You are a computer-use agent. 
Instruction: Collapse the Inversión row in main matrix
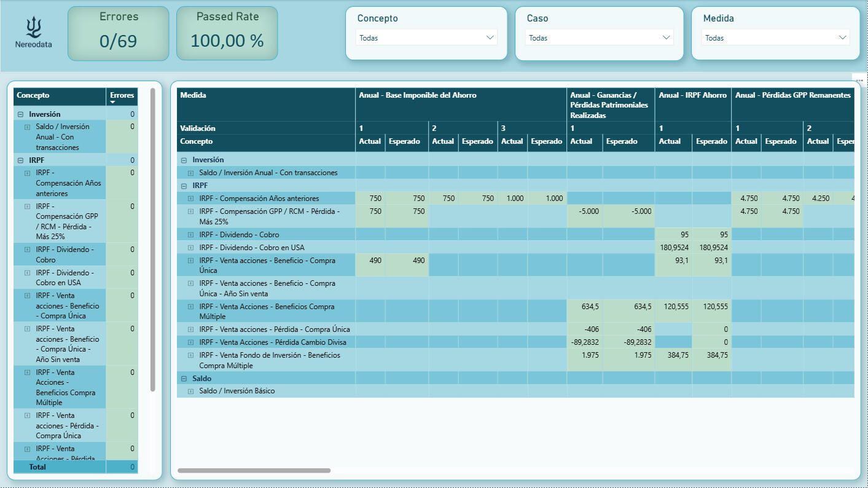(184, 160)
